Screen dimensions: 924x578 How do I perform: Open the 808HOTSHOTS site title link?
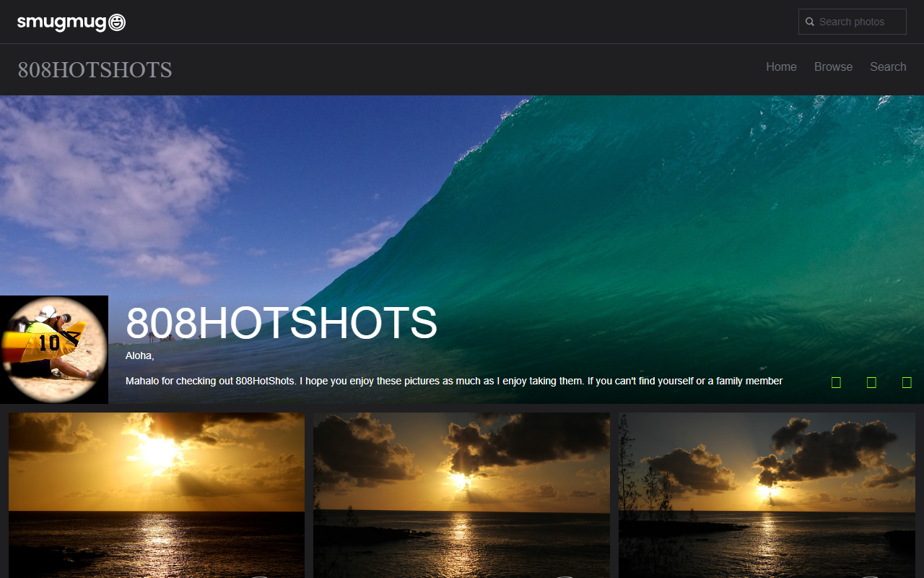point(95,70)
